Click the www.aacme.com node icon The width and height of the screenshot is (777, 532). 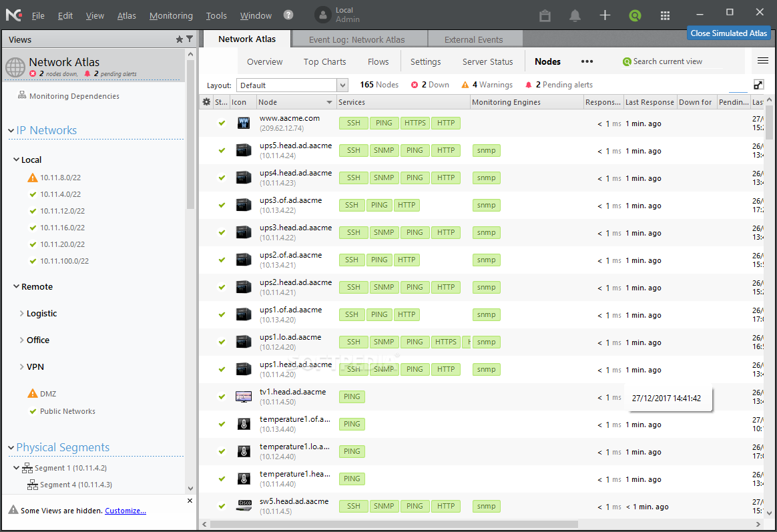[x=243, y=123]
